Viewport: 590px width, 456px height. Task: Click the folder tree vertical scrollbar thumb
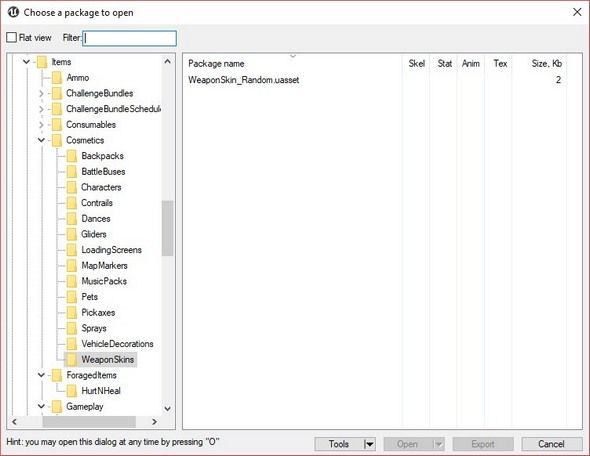click(167, 228)
